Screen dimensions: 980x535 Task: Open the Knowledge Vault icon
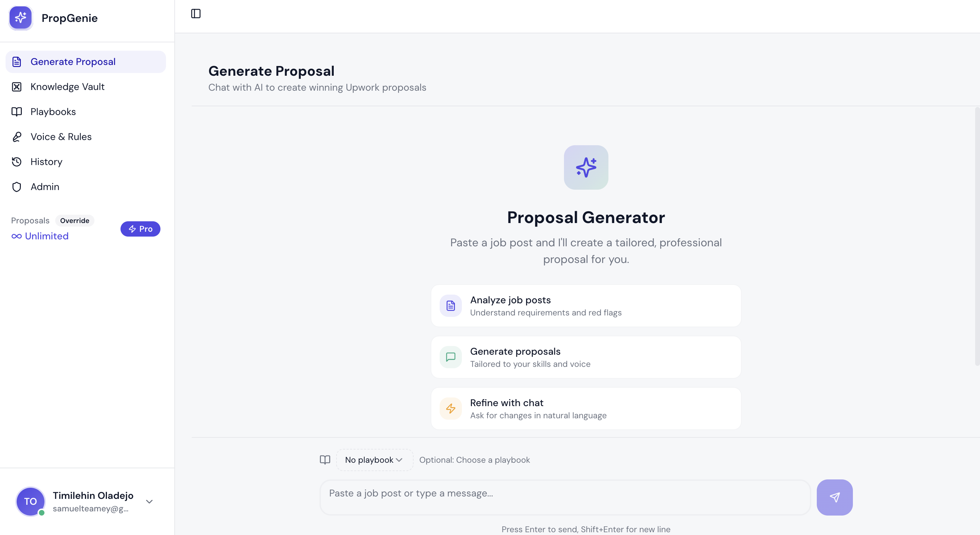[16, 87]
